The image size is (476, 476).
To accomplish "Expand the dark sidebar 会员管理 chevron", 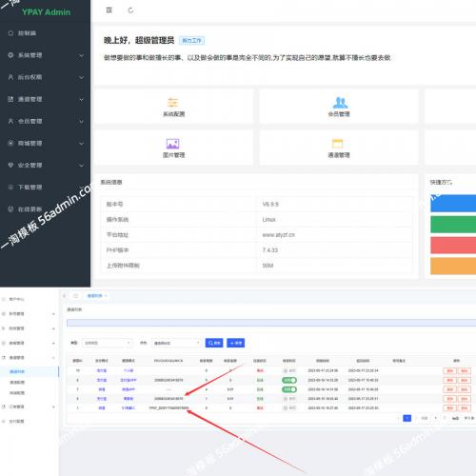I will [x=81, y=122].
